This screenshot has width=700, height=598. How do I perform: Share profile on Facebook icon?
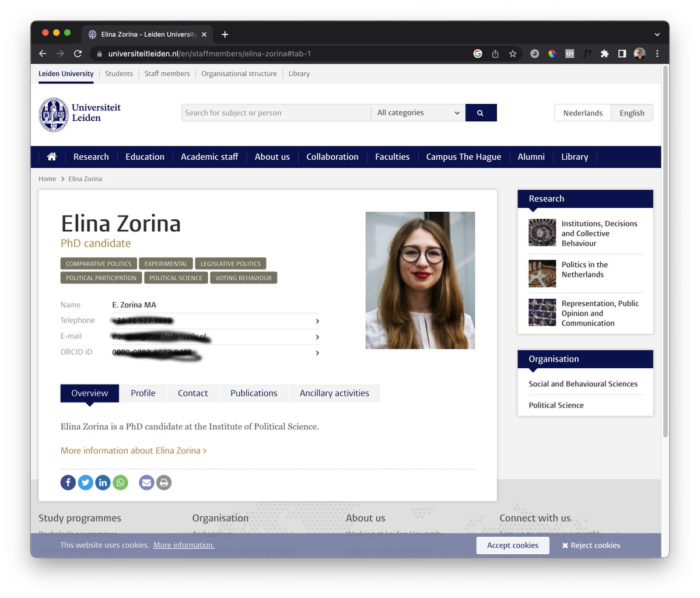68,482
